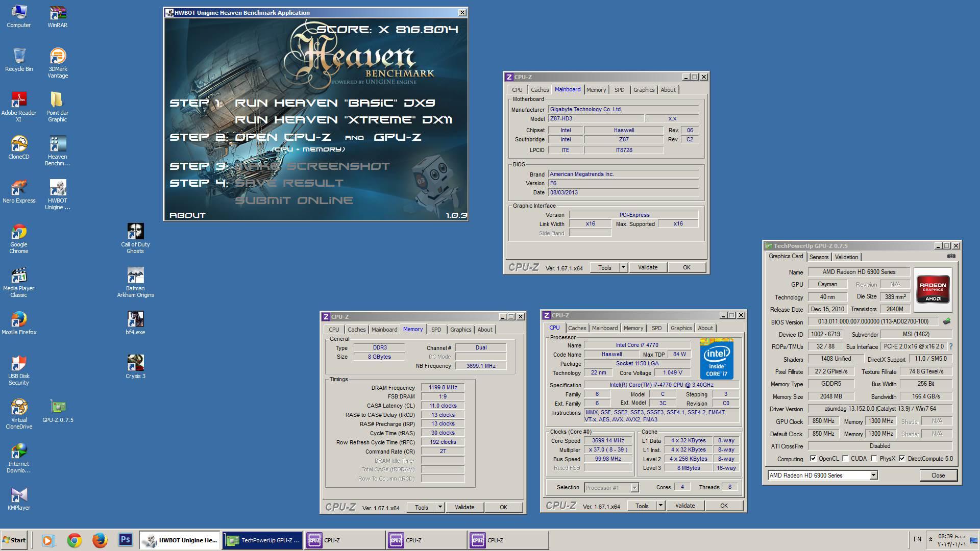
Task: Open the Windows Start button
Action: tap(14, 540)
